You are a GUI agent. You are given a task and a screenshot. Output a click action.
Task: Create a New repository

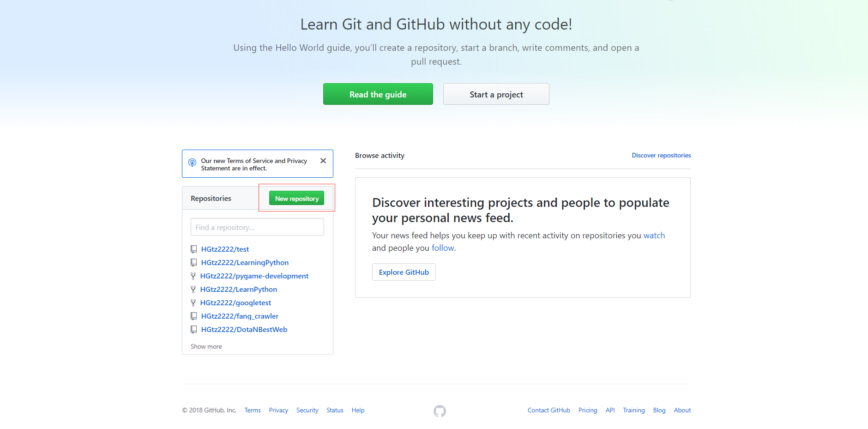point(297,199)
